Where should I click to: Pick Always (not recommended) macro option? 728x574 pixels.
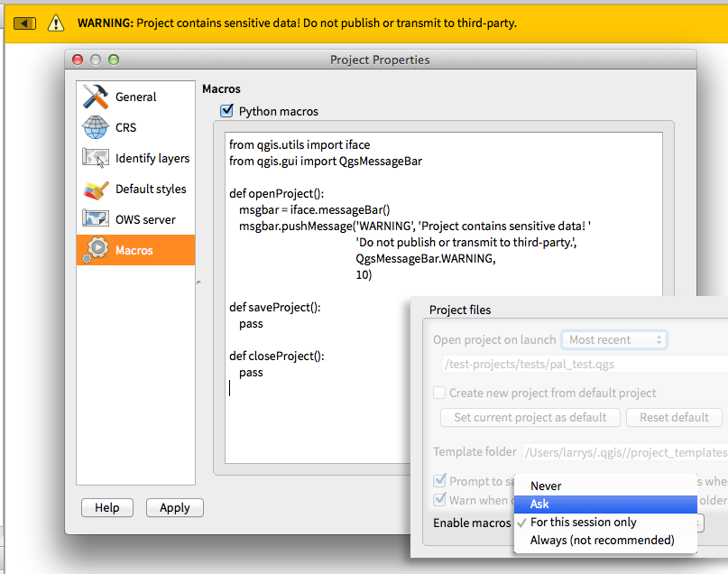[x=602, y=540]
